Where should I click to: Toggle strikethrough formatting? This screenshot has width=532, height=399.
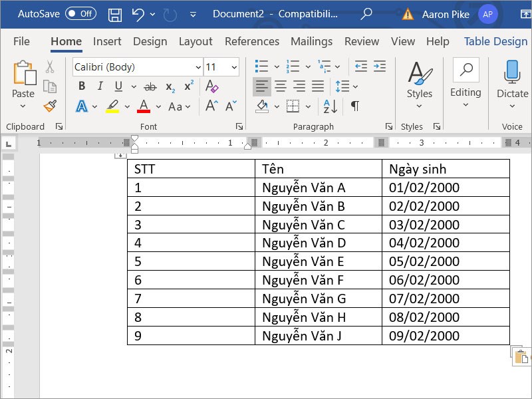tap(150, 87)
